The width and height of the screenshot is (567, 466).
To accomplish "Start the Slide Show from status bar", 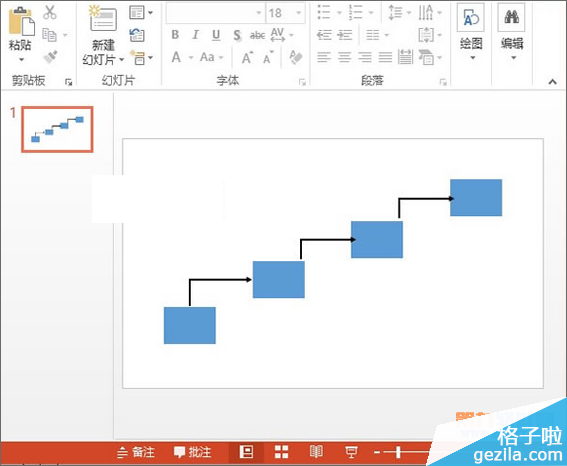I will [351, 452].
